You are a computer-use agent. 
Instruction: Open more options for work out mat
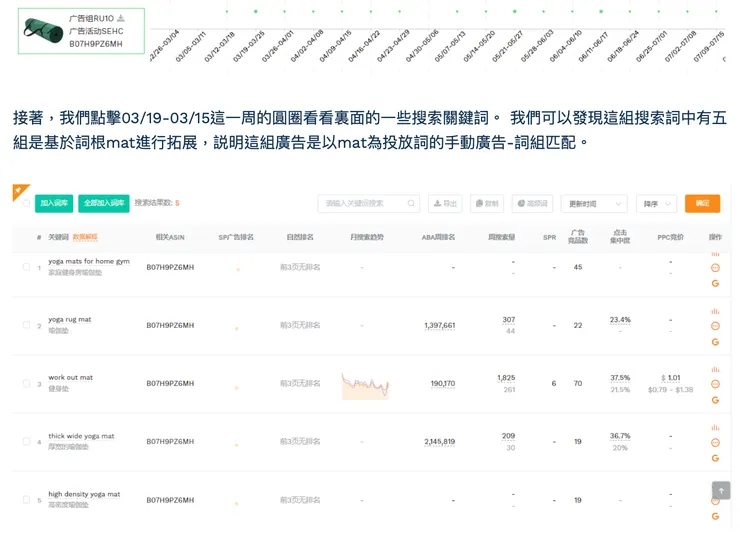point(715,384)
